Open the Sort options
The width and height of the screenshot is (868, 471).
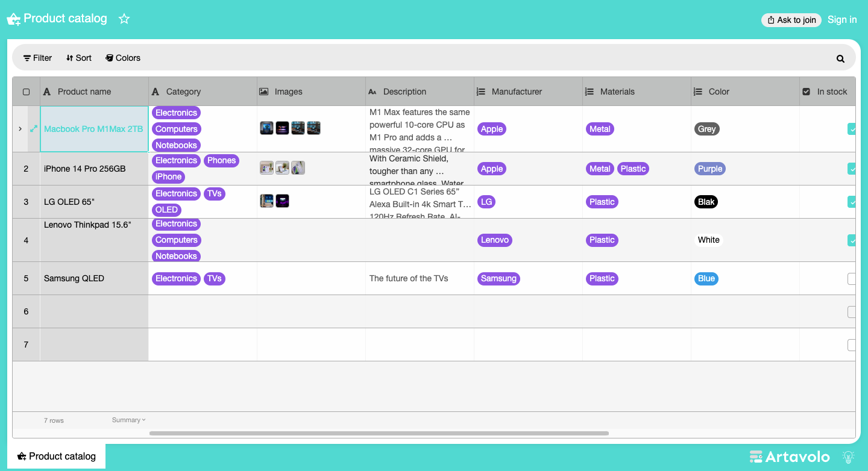(79, 58)
